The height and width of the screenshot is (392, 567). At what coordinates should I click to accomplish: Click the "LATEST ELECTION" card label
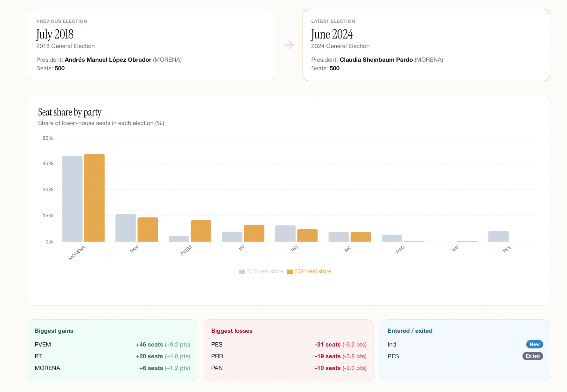pos(333,21)
